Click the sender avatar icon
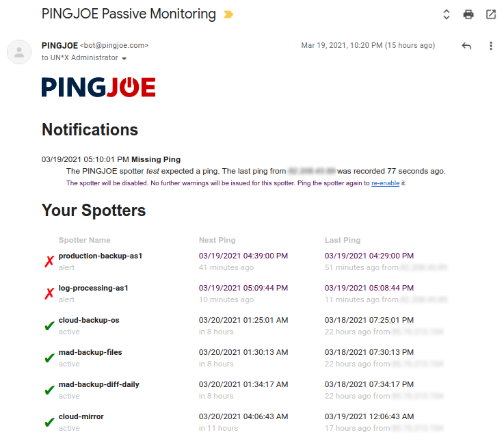 [19, 52]
